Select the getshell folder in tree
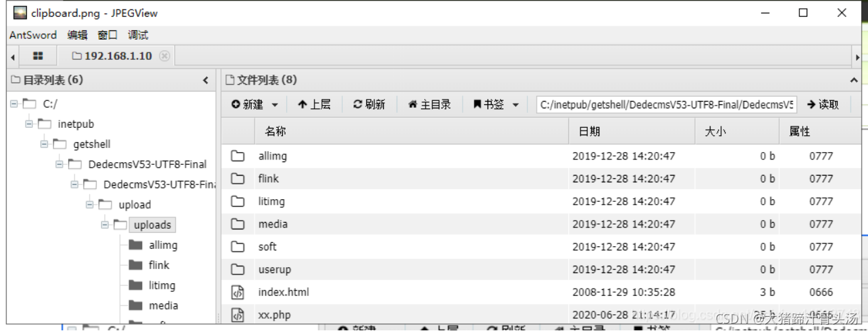 tap(92, 144)
